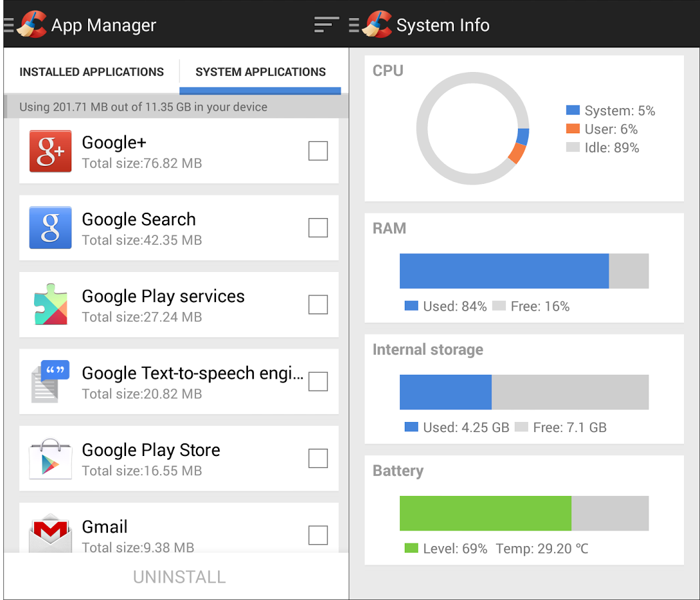Check the Google Play Store checkbox

(318, 459)
